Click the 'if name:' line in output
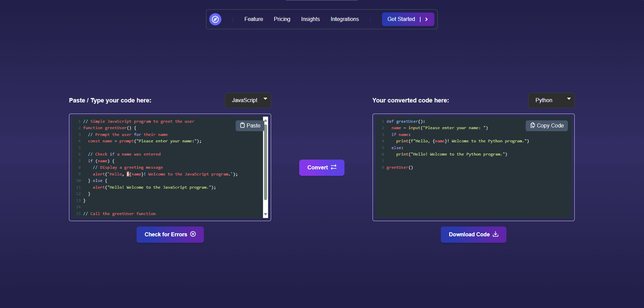Screen dimensions: 644x308 401,135
